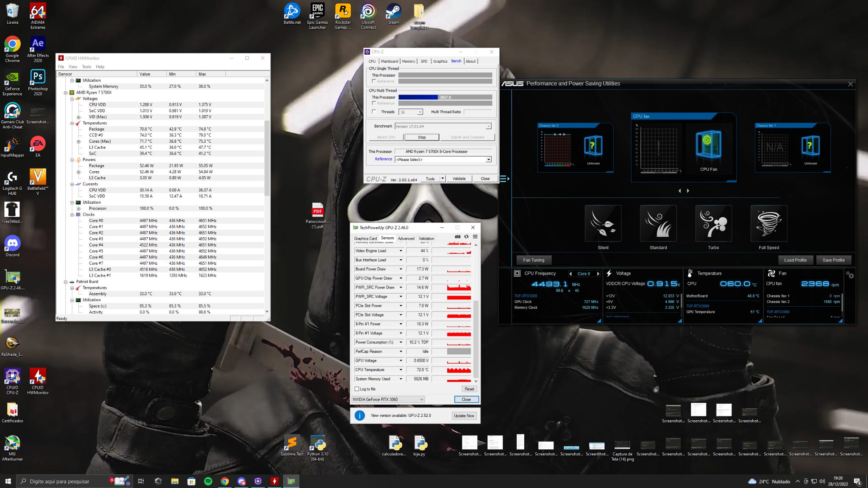Open the Help menu in HWMonitor
This screenshot has width=868, height=488.
point(100,67)
